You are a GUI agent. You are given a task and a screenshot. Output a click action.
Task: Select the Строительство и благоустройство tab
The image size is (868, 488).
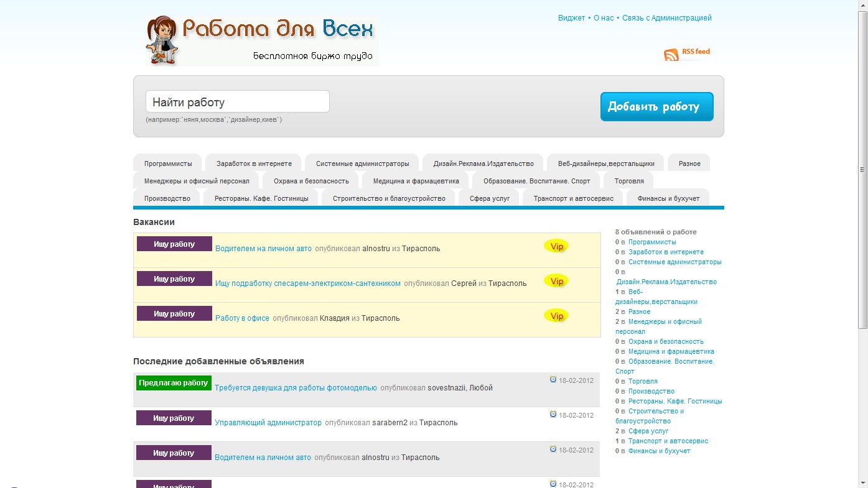tap(389, 198)
